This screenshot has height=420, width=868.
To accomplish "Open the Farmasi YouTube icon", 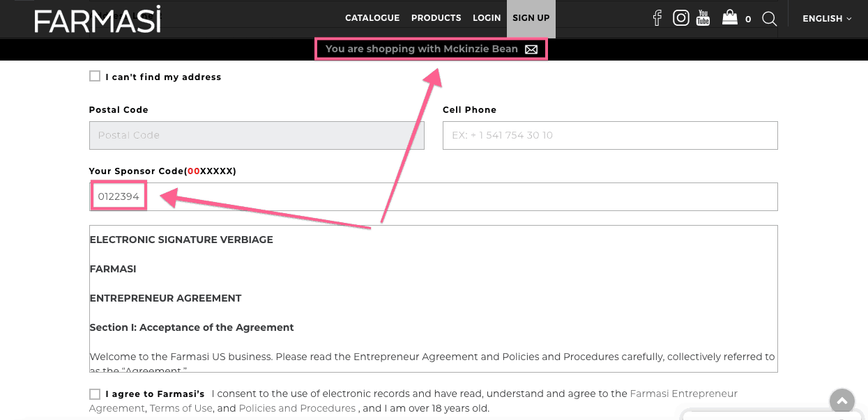I will coord(703,18).
